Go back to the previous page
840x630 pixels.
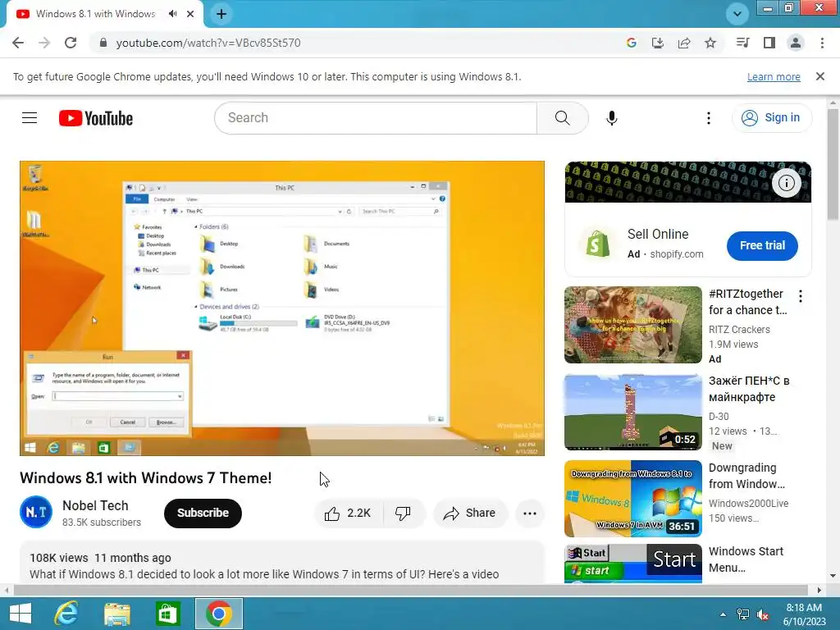pos(18,43)
